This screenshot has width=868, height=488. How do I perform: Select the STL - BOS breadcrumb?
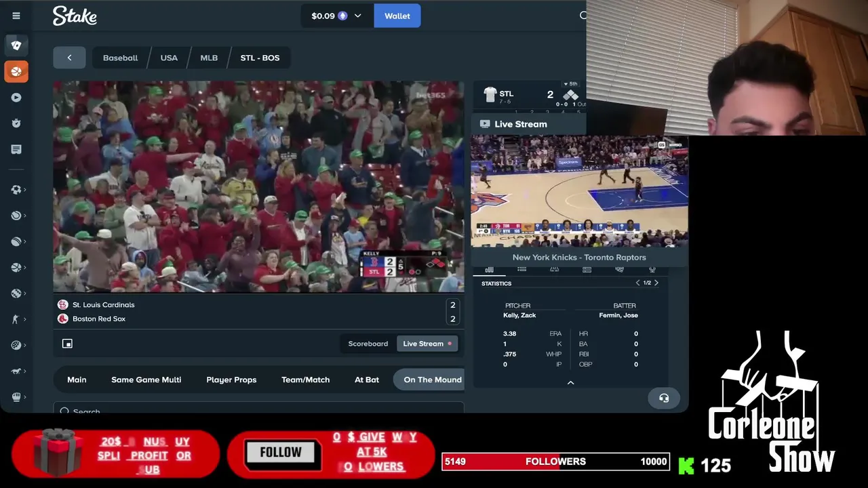(x=260, y=58)
